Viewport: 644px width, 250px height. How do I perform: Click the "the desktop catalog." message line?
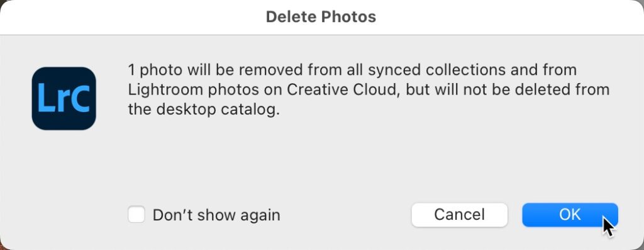[204, 110]
